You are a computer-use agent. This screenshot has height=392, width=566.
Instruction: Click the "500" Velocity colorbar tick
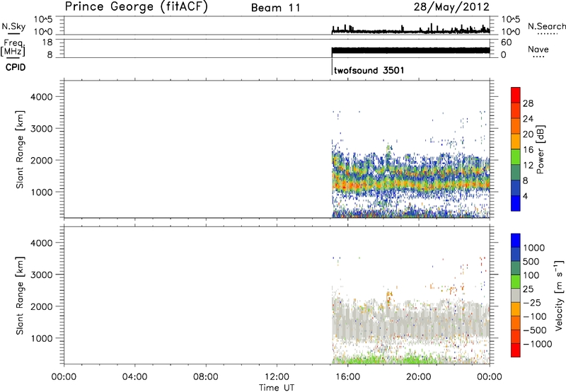(x=531, y=261)
